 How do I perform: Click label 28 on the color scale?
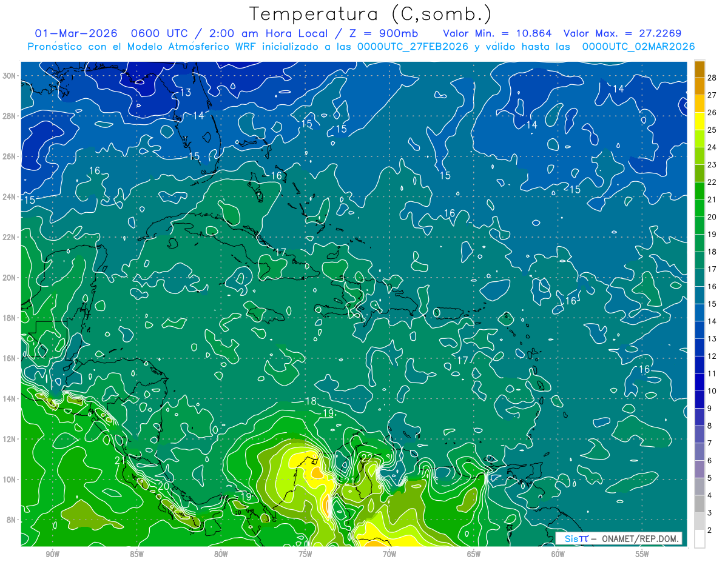[712, 78]
